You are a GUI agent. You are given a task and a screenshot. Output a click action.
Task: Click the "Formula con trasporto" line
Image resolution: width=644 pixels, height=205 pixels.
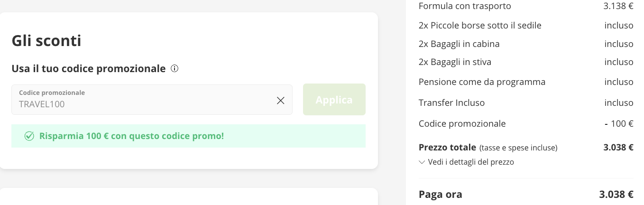pyautogui.click(x=465, y=6)
